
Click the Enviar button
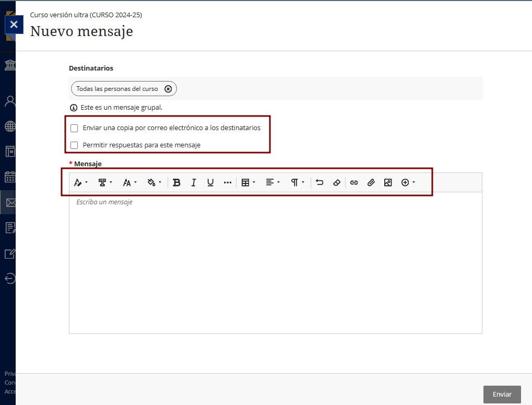[502, 395]
